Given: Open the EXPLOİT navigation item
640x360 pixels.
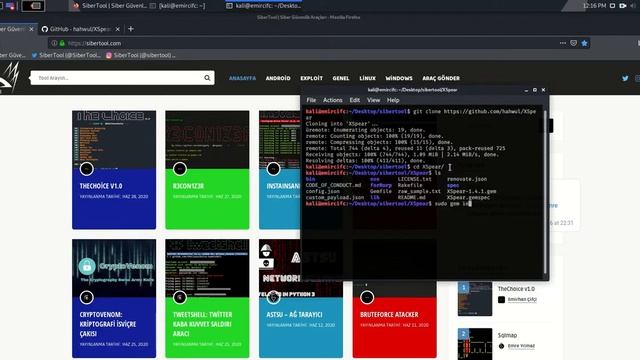Looking at the screenshot, I should pos(311,78).
